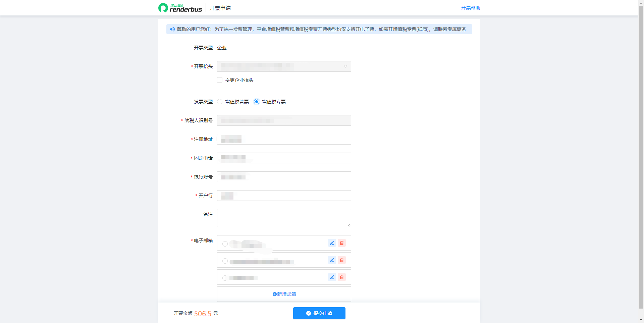Select the first email radio button
Image resolution: width=644 pixels, height=323 pixels.
(x=225, y=244)
